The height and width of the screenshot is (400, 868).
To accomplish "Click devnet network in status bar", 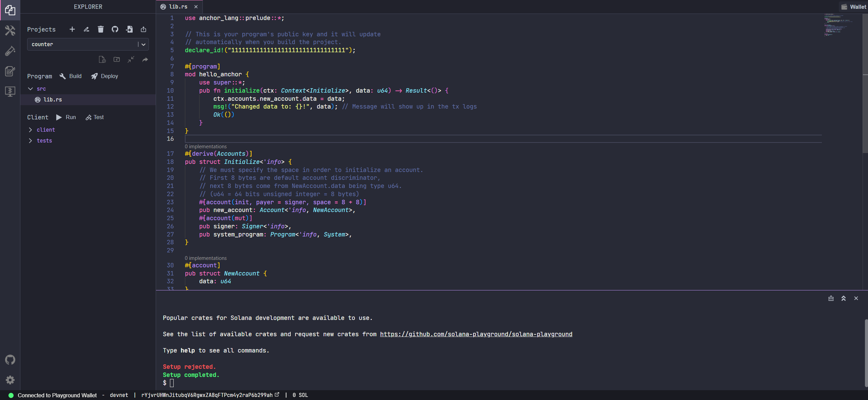I will click(x=119, y=395).
